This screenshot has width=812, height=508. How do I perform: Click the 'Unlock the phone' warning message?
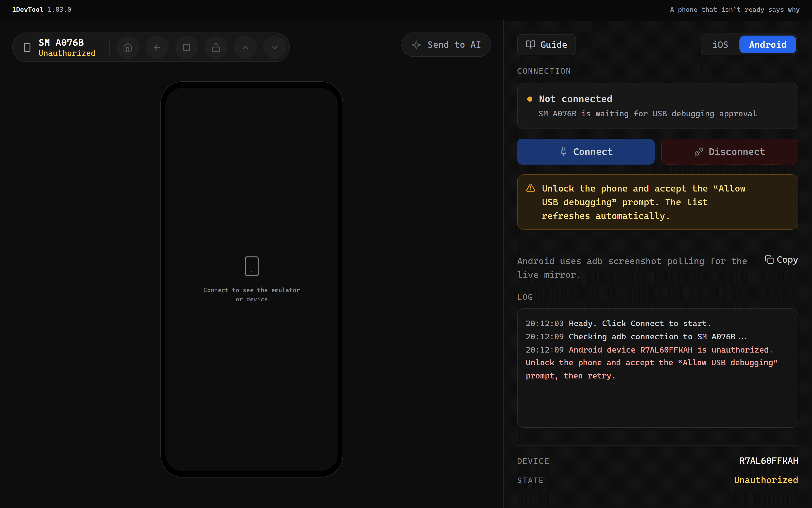tap(644, 202)
